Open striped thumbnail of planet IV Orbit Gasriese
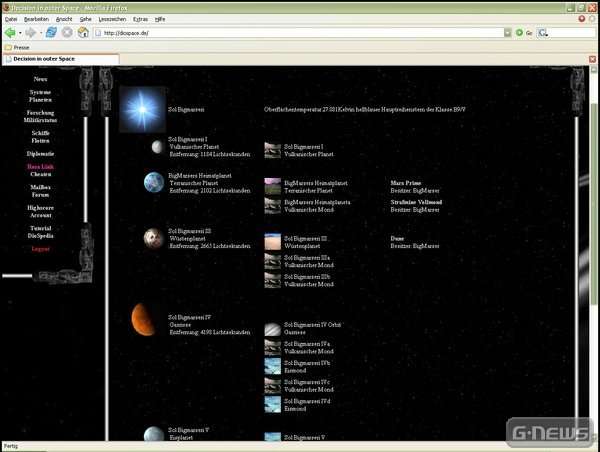Image resolution: width=600 pixels, height=452 pixels. (x=272, y=328)
